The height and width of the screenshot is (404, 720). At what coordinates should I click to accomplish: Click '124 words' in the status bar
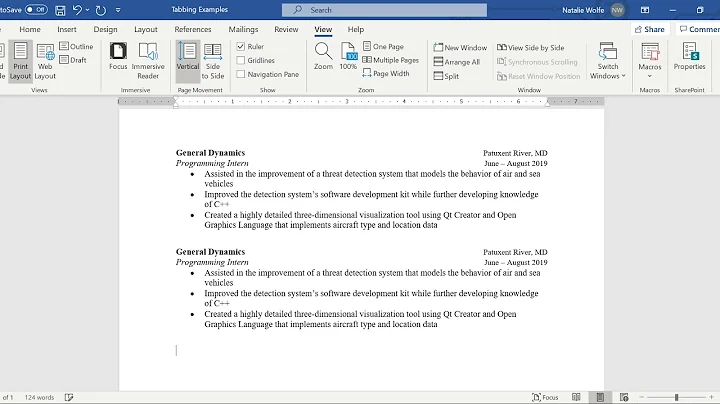tap(39, 398)
